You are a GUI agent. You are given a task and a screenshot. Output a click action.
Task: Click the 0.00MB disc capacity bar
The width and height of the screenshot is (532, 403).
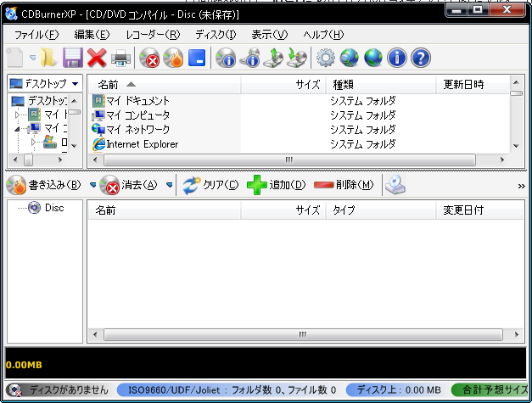click(x=266, y=363)
